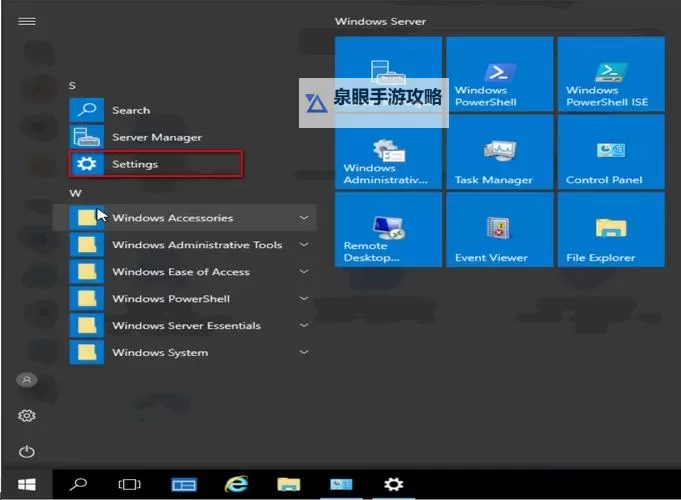Expand Windows Administrative Tools chevron
The image size is (681, 500).
[x=304, y=245]
